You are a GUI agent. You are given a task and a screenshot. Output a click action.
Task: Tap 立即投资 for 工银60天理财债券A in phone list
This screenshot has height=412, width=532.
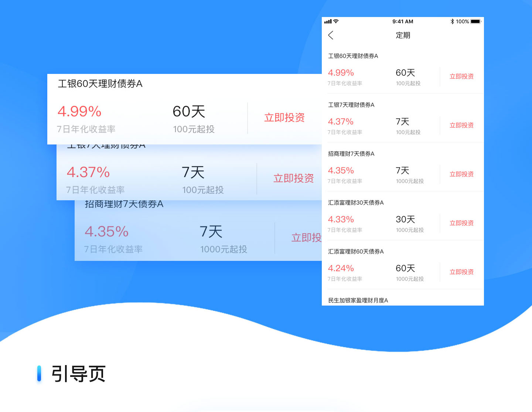click(461, 76)
